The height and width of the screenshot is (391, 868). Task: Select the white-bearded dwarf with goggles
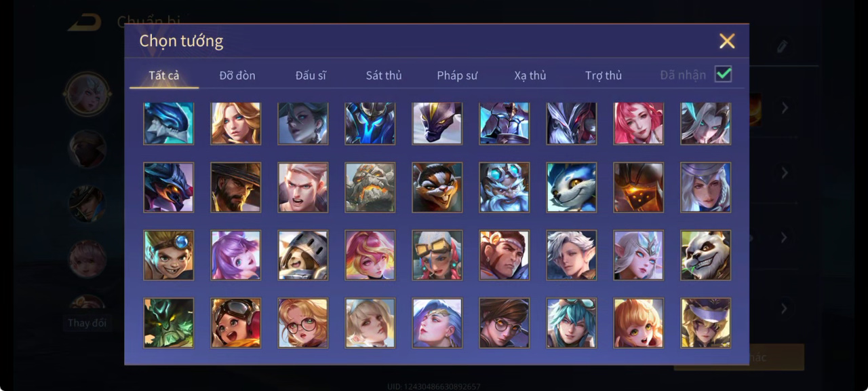coord(505,187)
